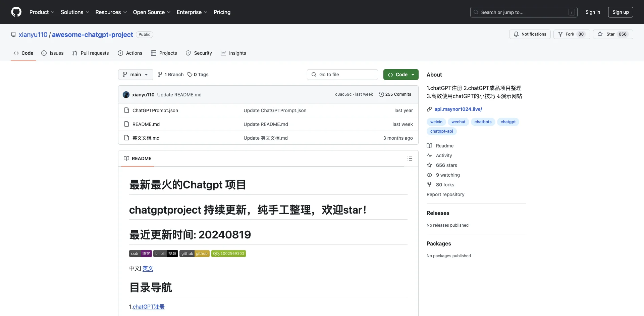Screen dimensions: 644x316
Task: Select the README tab header
Action: click(138, 159)
